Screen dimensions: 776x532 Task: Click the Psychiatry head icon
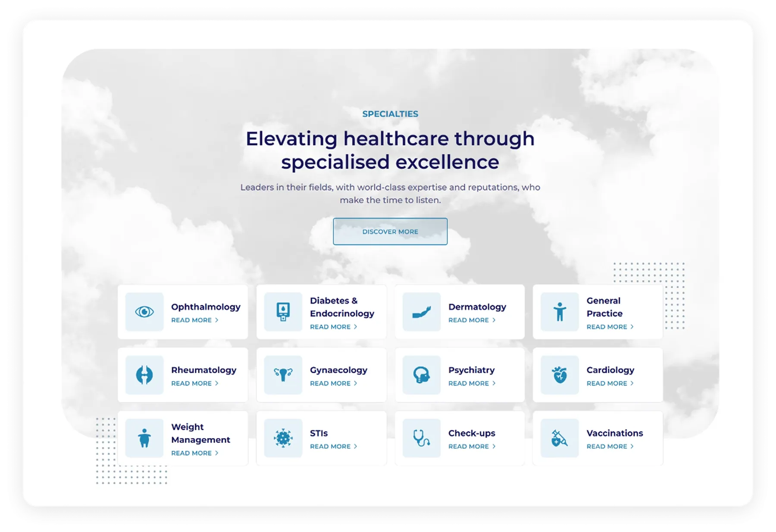tap(421, 375)
